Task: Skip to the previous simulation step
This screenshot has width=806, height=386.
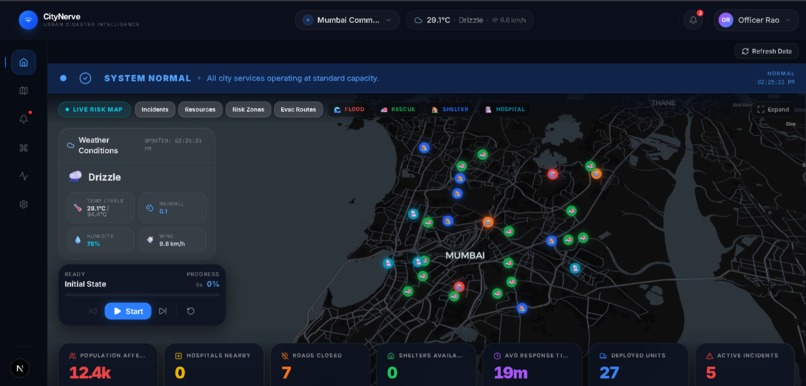Action: (93, 311)
